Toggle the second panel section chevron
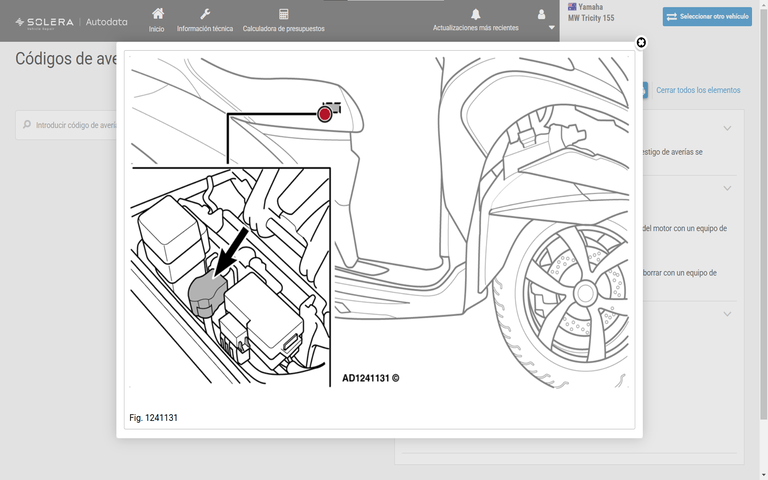 727,188
